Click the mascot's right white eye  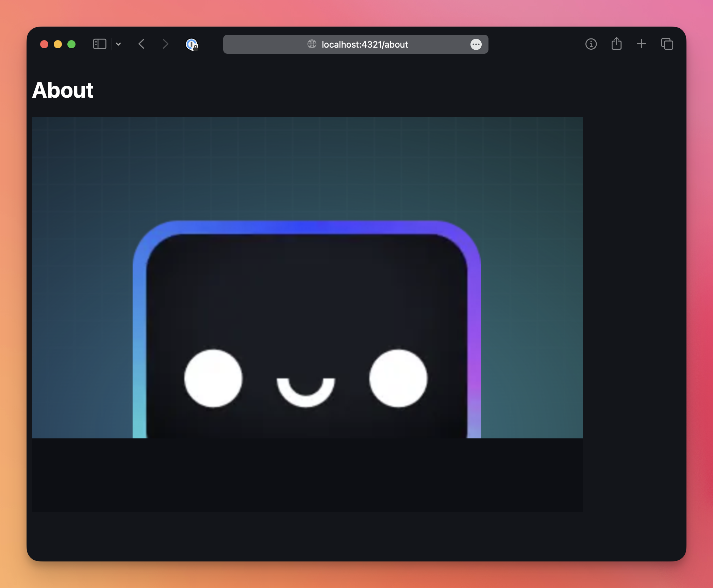click(398, 378)
